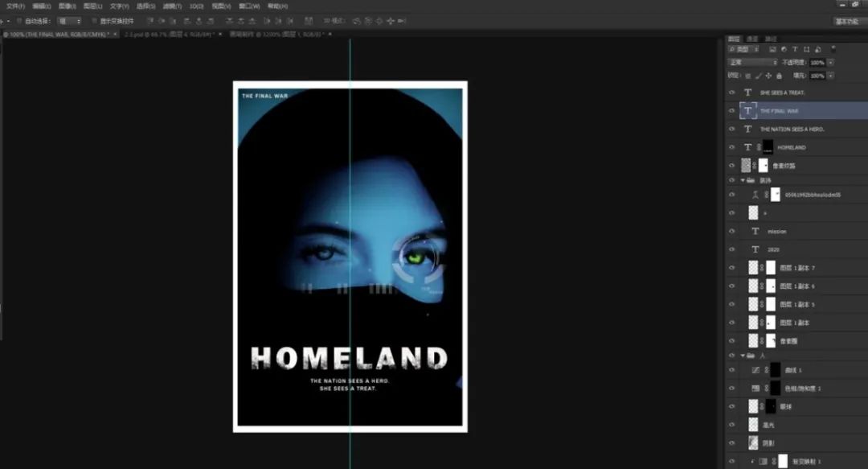Hide the 曲线 1 curves layer
The height and width of the screenshot is (469, 868).
[x=732, y=370]
